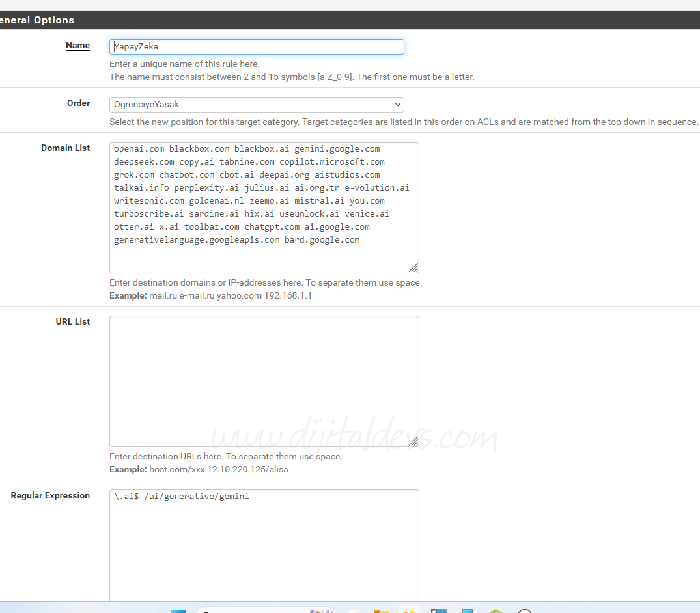Open the Order dropdown showing OgrenciyeYasak

tap(257, 105)
